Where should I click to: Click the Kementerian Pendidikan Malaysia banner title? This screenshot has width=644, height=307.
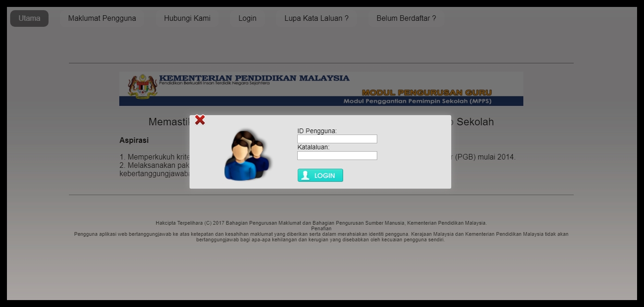[254, 78]
